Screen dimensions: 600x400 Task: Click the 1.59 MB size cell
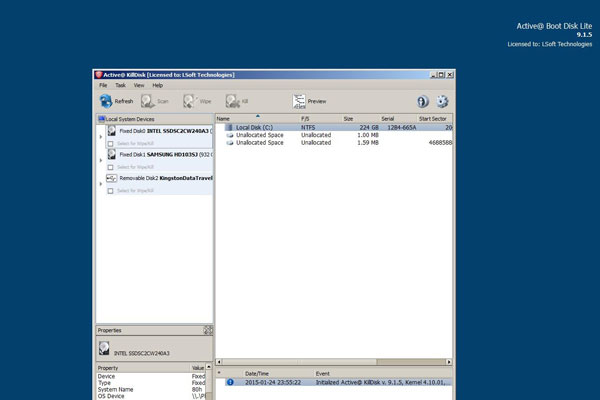(x=368, y=143)
